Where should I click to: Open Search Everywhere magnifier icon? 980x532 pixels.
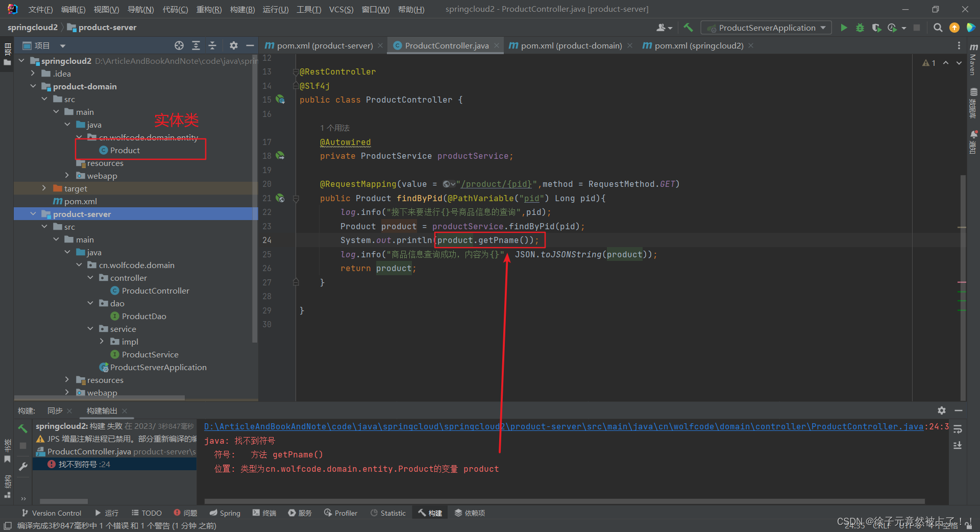[x=938, y=28]
